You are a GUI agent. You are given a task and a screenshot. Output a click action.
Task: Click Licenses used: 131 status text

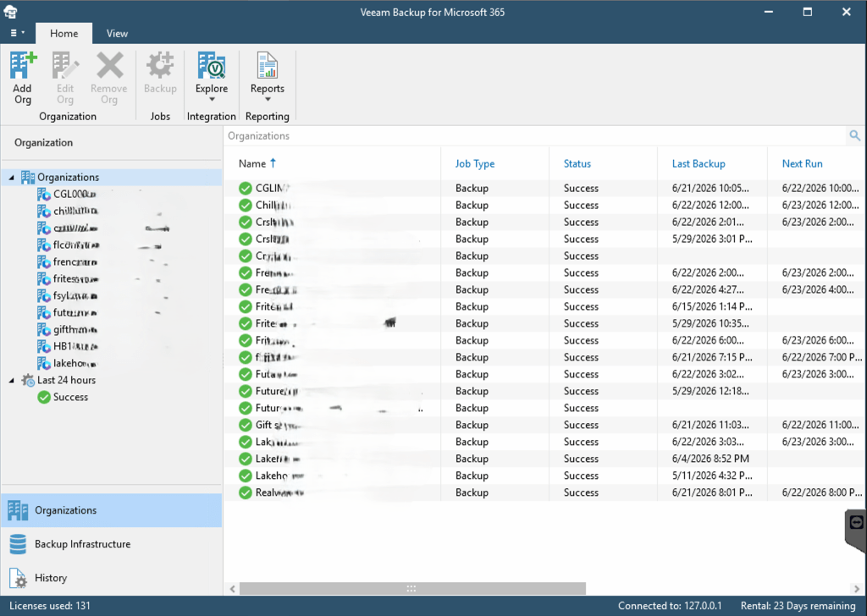coord(50,606)
